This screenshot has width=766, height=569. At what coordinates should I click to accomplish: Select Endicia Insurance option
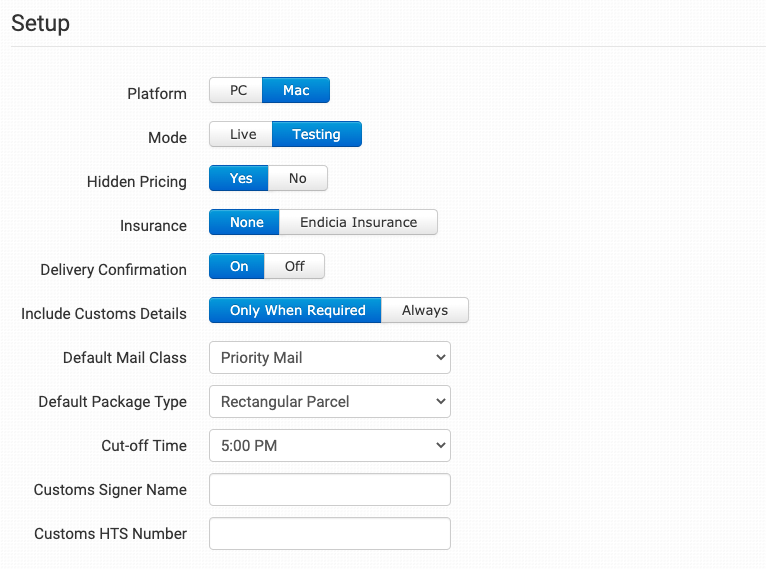tap(358, 223)
